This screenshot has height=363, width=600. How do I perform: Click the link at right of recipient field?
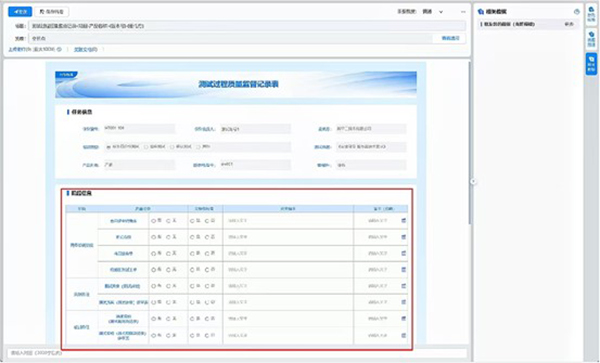click(x=450, y=38)
